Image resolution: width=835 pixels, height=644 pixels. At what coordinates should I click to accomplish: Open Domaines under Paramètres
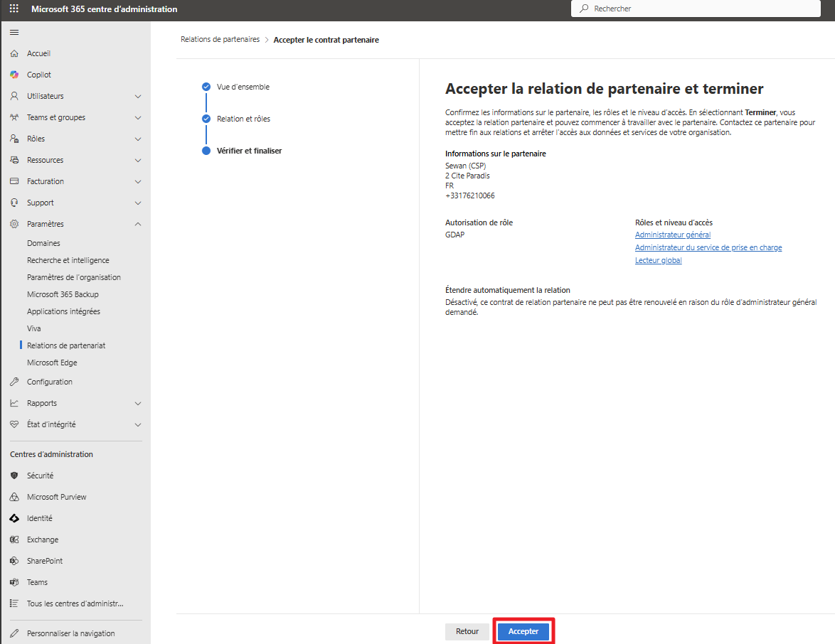click(43, 243)
